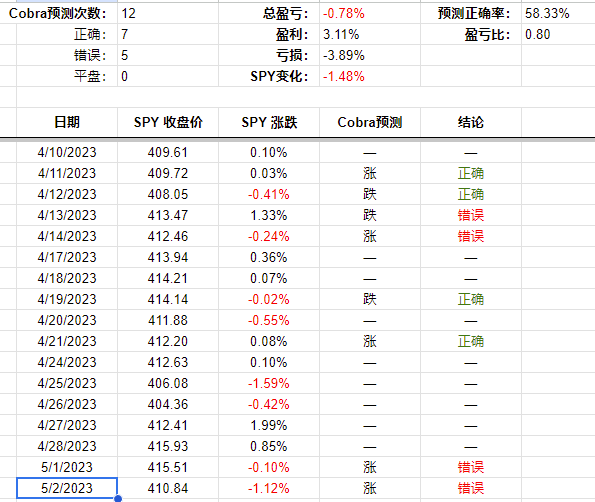595x502 pixels.
Task: Select the 亏损 value -3.89% cell
Action: coord(370,55)
